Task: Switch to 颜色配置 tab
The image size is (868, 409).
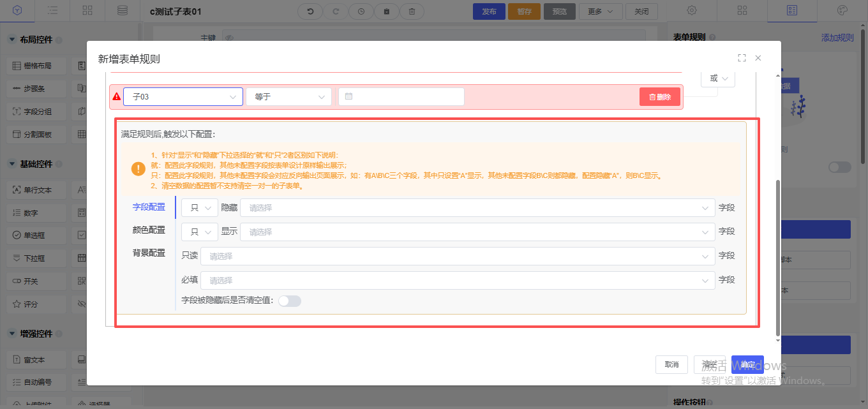Action: [x=149, y=230]
